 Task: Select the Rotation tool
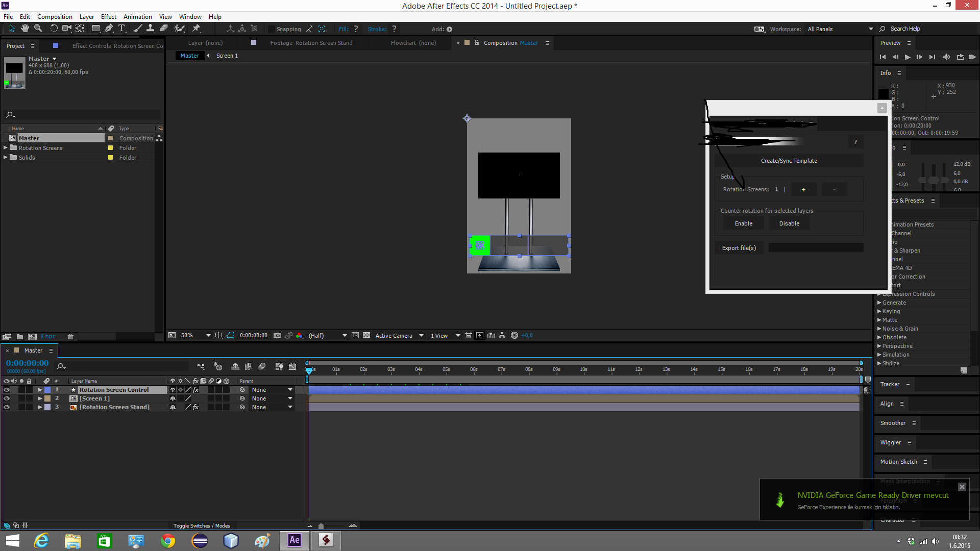coord(54,29)
